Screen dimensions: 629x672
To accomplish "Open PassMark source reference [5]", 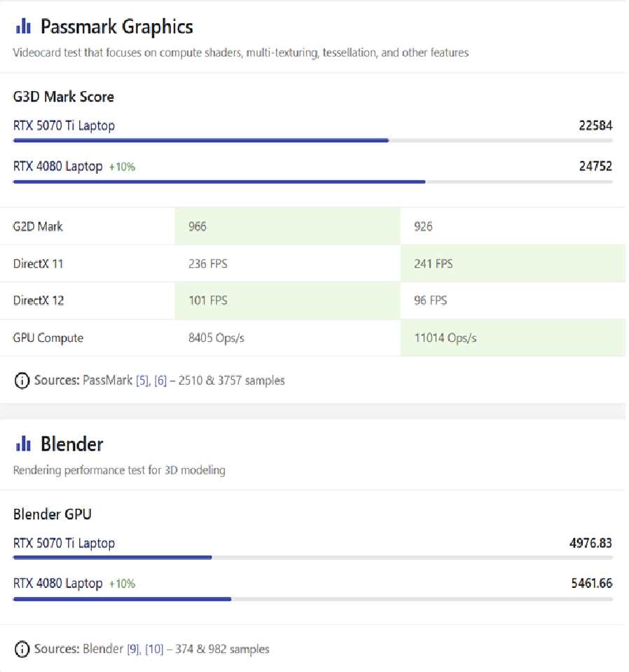I will (143, 380).
